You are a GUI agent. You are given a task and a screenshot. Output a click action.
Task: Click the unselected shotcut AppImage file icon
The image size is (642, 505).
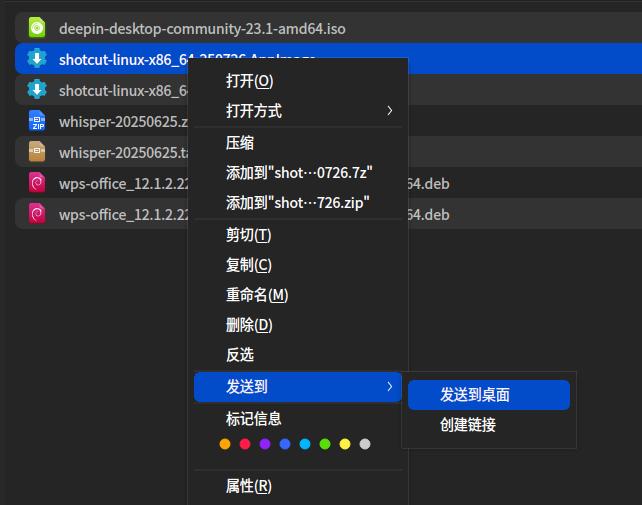point(37,90)
